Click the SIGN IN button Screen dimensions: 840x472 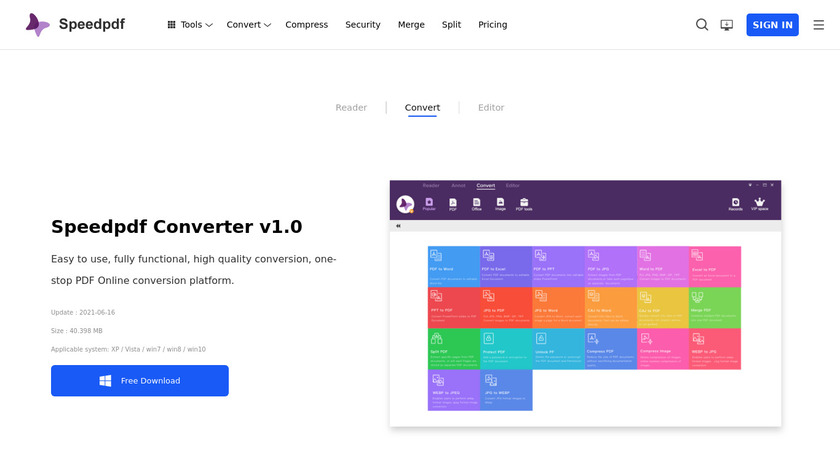point(772,25)
